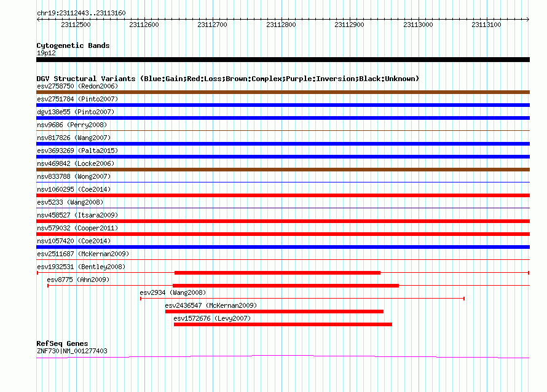Open variant esv2751784 (Pinto2007) label

coord(77,99)
